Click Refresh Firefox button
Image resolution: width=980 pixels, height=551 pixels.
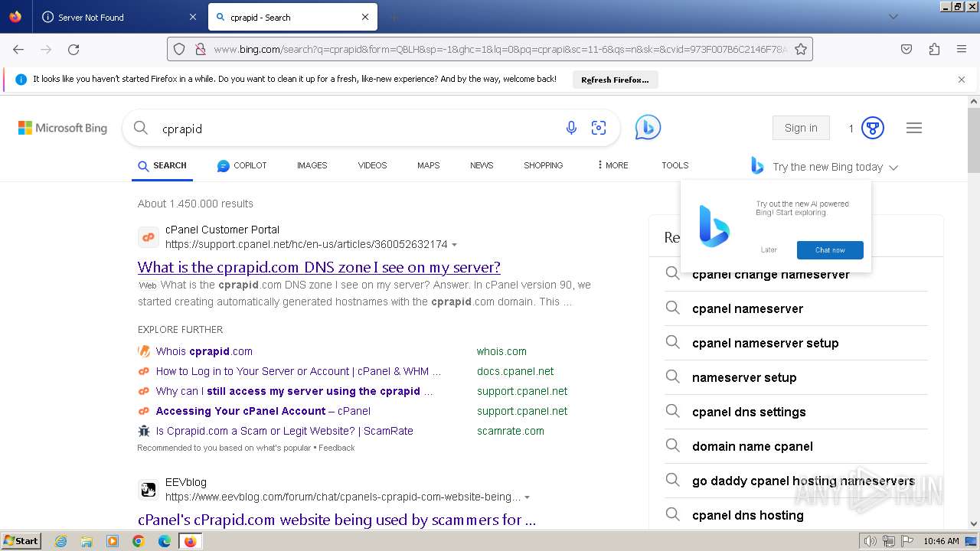[615, 80]
